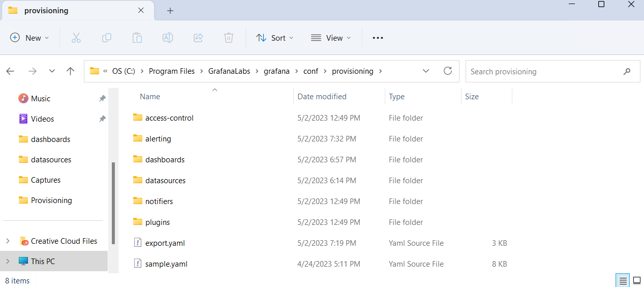This screenshot has width=644, height=287.
Task: Open the Sort dropdown menu
Action: (x=275, y=38)
